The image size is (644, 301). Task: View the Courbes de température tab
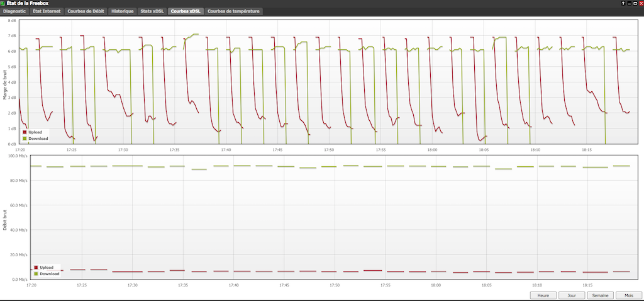coord(233,11)
